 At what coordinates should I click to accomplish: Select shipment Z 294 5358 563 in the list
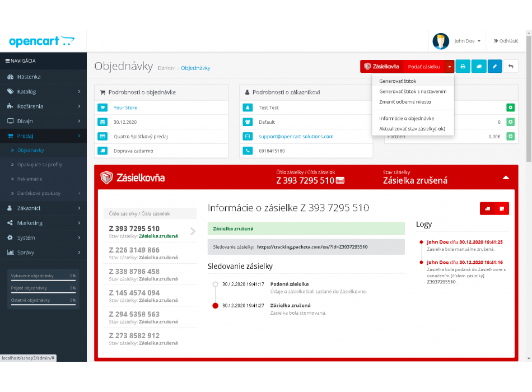click(150, 318)
